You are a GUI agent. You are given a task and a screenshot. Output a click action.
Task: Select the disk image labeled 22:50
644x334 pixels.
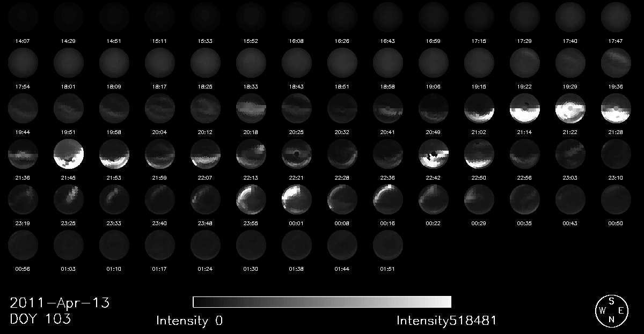479,154
